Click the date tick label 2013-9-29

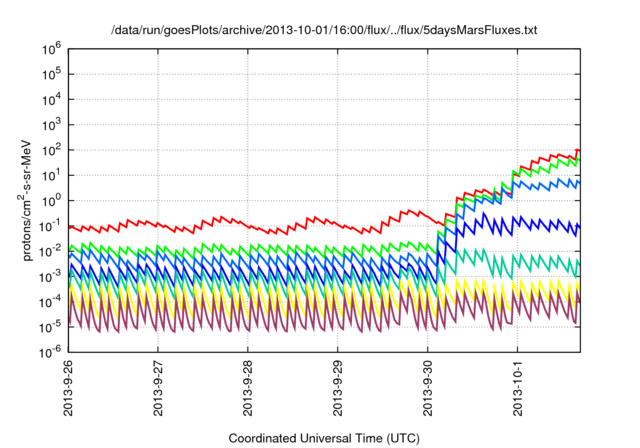coord(338,388)
